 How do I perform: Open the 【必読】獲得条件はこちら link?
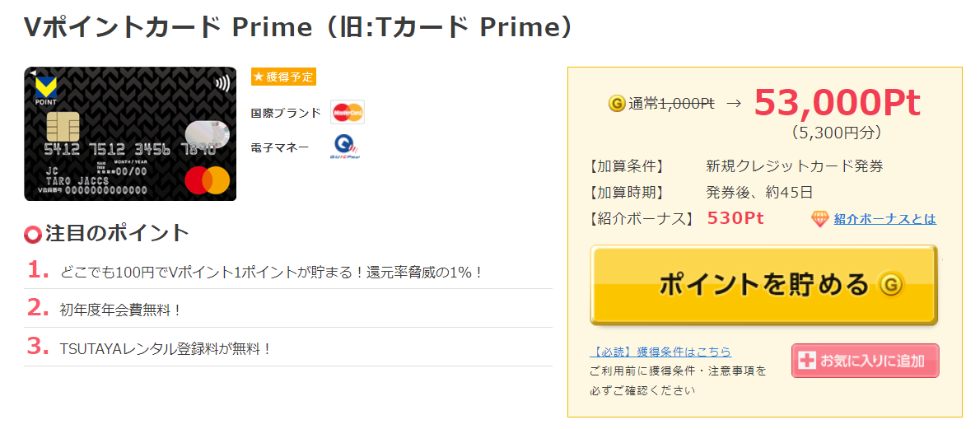660,352
